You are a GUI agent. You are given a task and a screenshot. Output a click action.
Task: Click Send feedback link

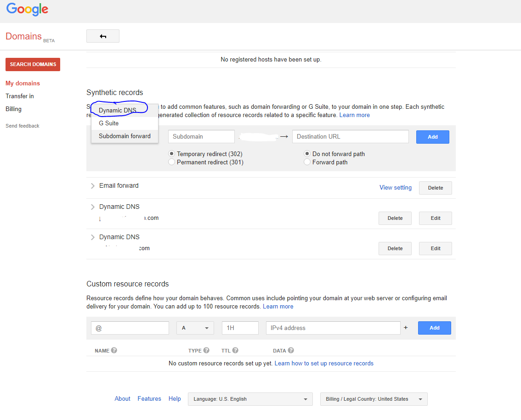tap(23, 126)
